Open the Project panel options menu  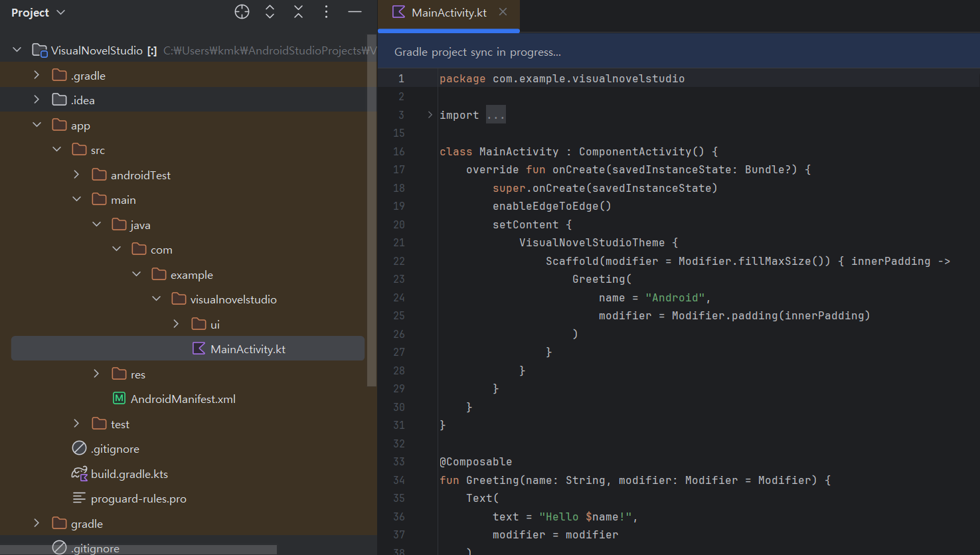(x=326, y=12)
